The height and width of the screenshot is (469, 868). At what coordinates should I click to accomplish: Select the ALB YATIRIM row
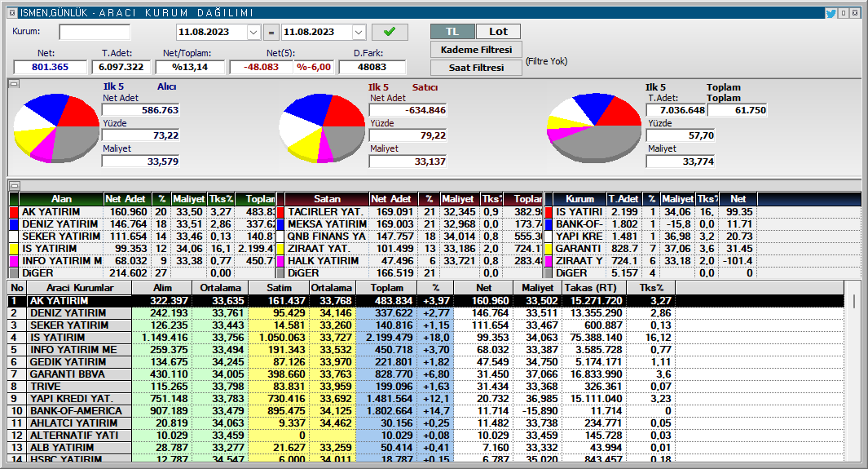425,448
